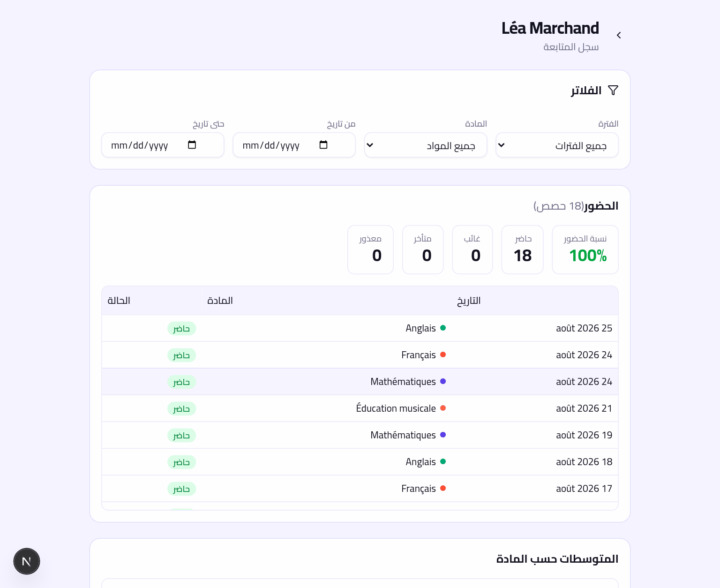720x588 pixels.
Task: Select the 100% attendance rate card
Action: click(585, 249)
